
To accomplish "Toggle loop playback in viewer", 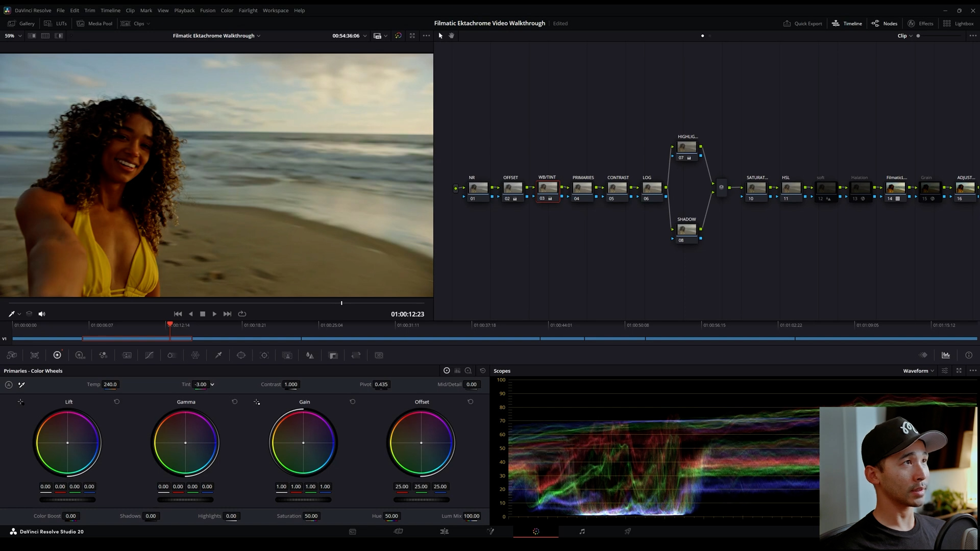I will point(242,314).
